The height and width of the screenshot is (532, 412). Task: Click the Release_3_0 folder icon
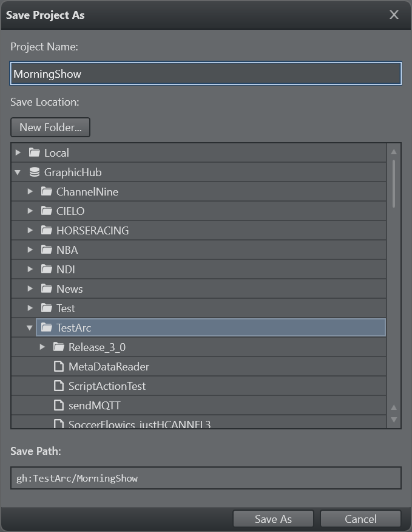coord(59,347)
